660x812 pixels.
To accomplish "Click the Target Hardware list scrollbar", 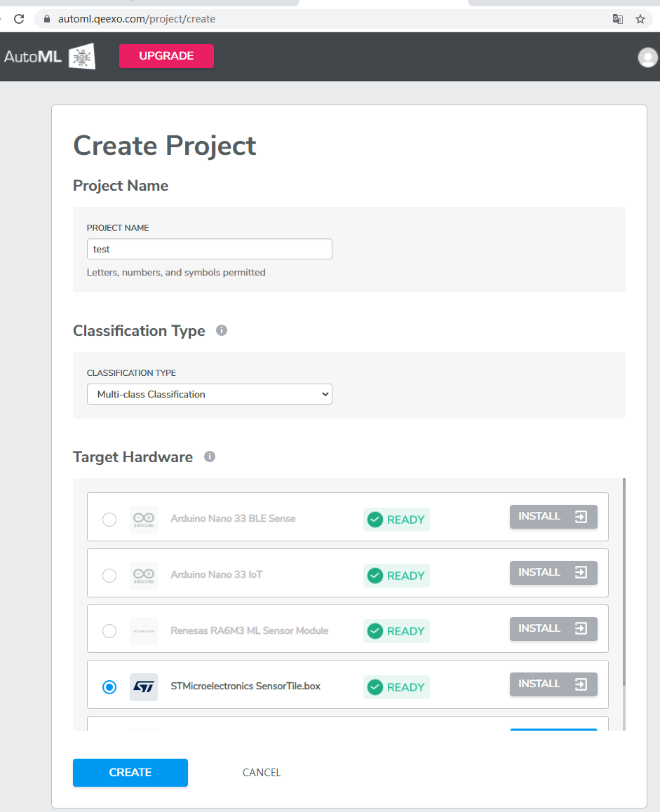I will coord(624,582).
